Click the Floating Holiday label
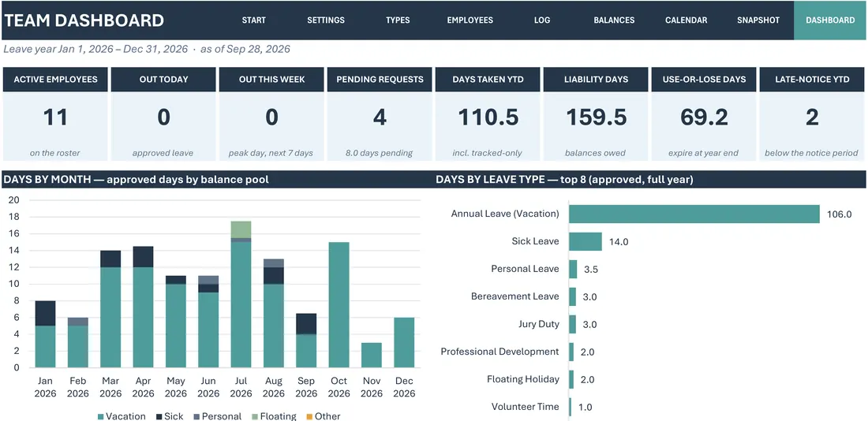This screenshot has width=868, height=421. click(x=523, y=379)
